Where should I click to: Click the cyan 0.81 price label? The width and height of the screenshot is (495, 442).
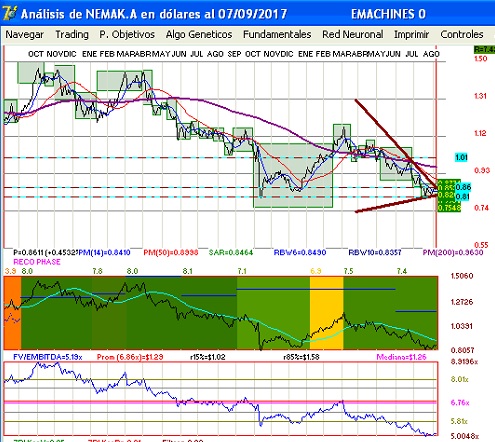[x=462, y=197]
